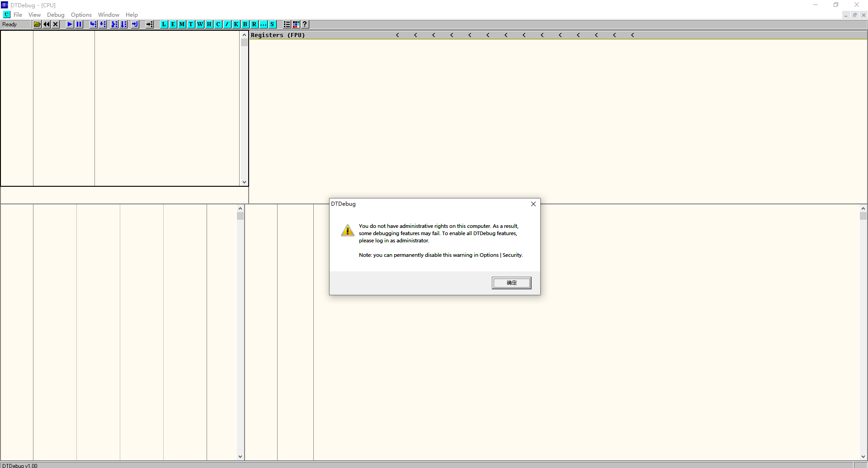This screenshot has width=868, height=468.
Task: Click the Help question mark icon
Action: point(305,24)
